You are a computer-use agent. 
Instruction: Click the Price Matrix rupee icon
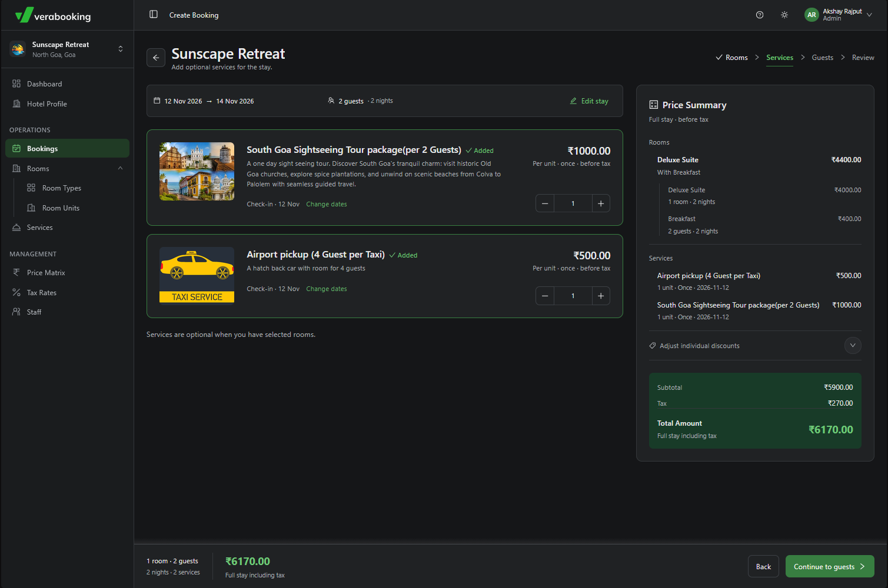[16, 272]
